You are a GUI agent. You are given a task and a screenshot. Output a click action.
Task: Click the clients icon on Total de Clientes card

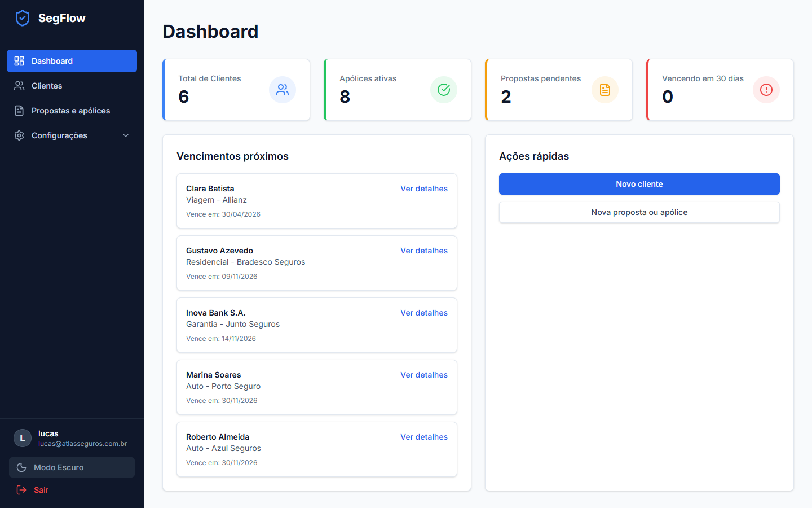point(283,90)
